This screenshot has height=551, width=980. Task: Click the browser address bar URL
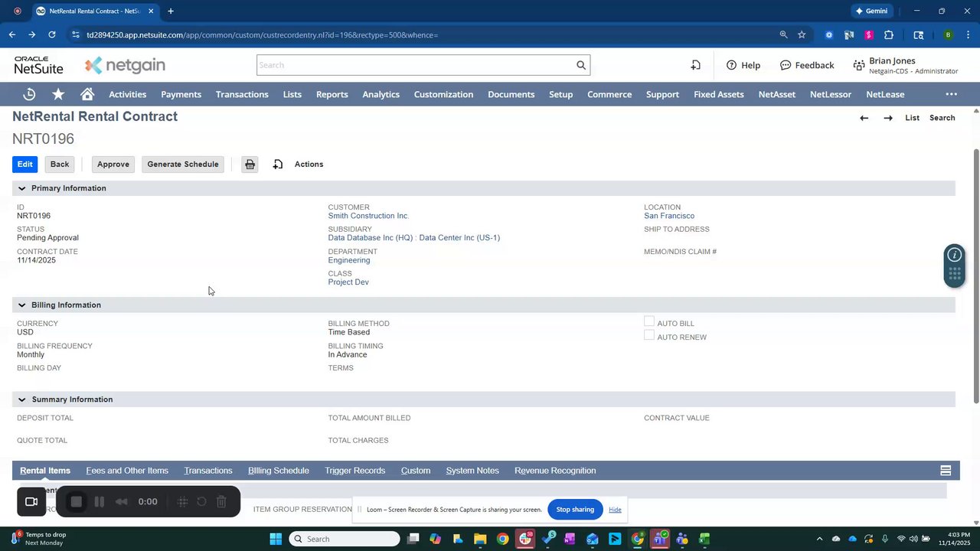262,35
